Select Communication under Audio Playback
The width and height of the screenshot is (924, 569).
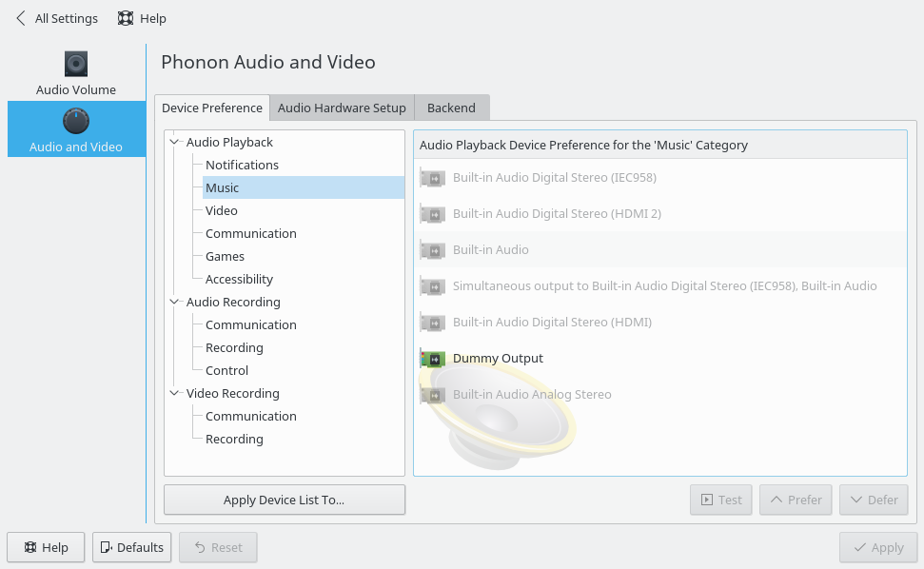point(250,233)
